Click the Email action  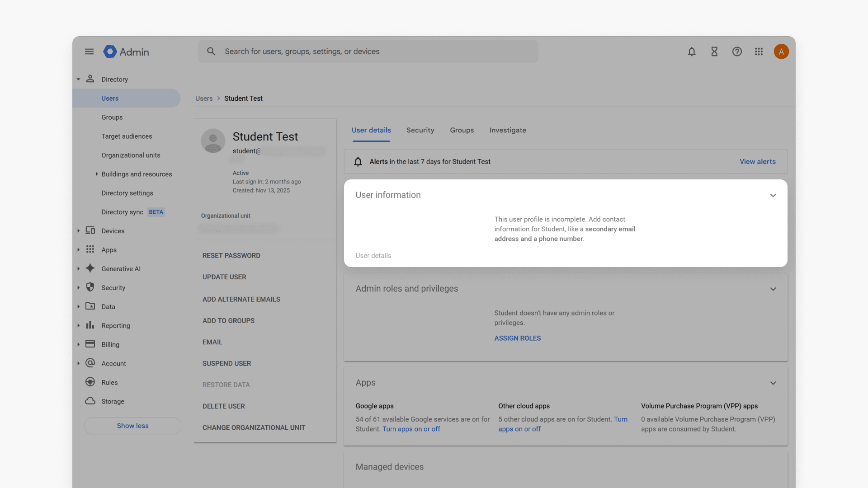212,342
